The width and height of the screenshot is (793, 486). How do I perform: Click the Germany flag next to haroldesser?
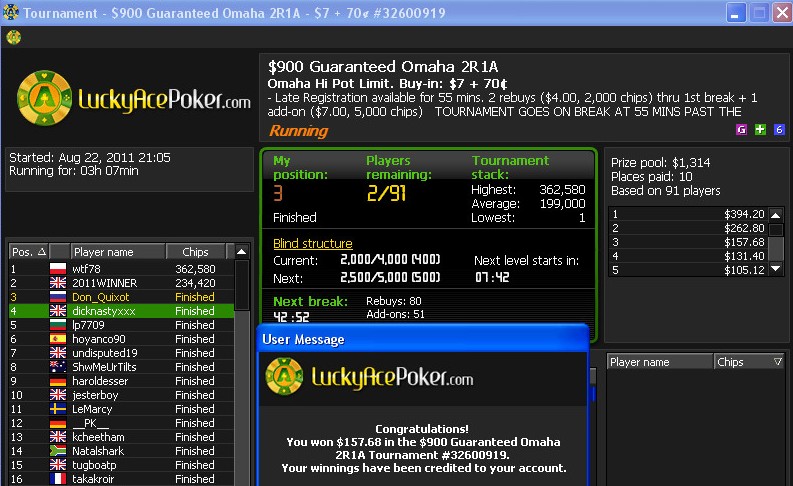point(58,381)
